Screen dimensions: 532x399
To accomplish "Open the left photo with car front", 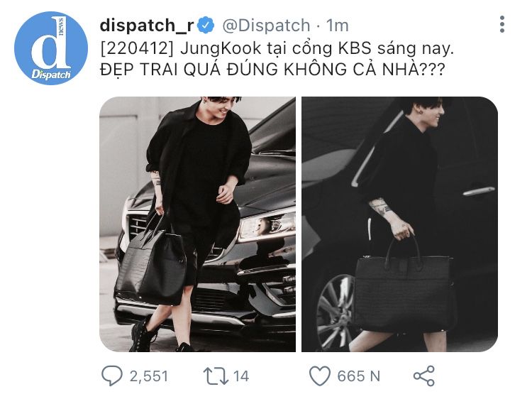I will coord(197,224).
